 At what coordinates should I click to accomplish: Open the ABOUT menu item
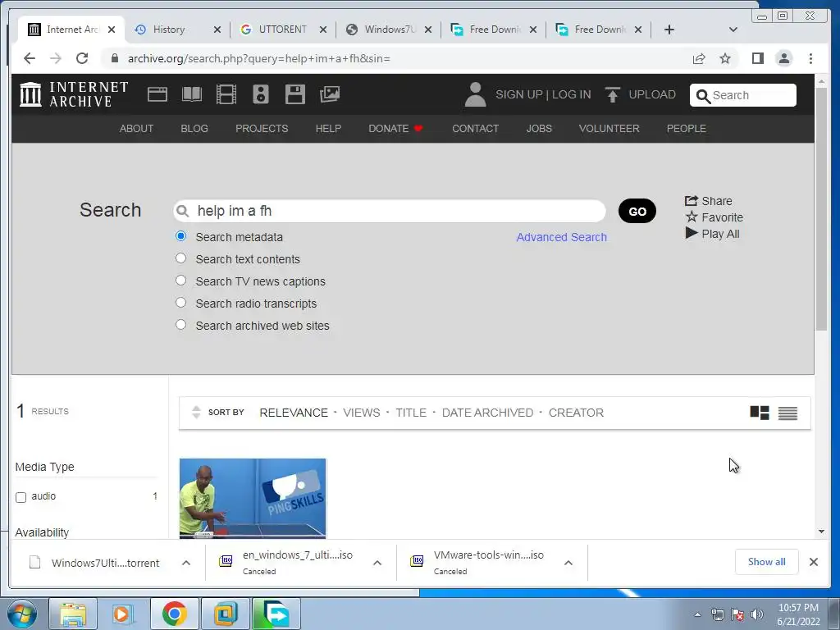pos(137,129)
